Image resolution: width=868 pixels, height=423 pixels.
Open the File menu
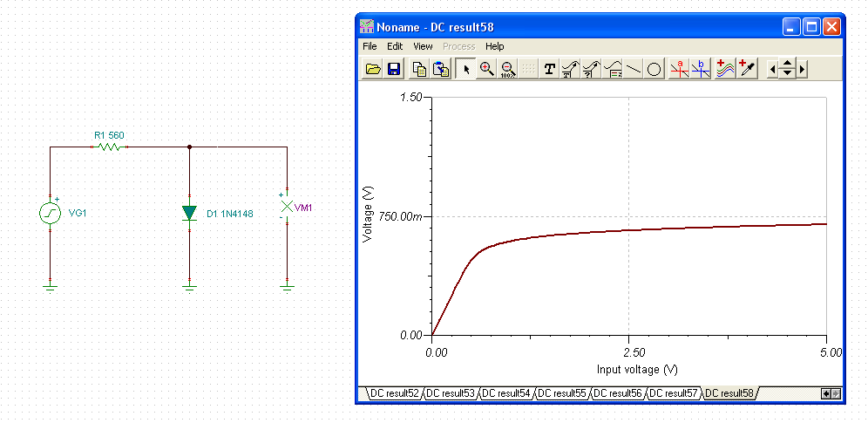pyautogui.click(x=370, y=46)
